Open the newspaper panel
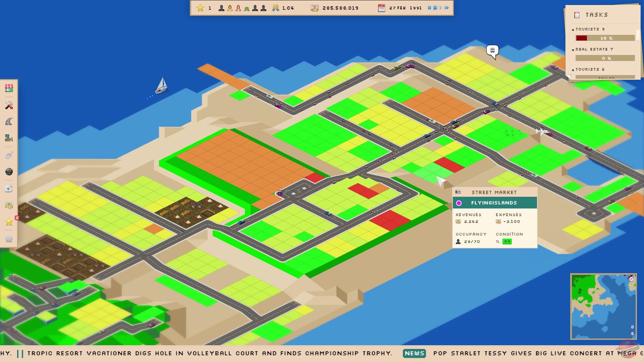 tap(9, 188)
